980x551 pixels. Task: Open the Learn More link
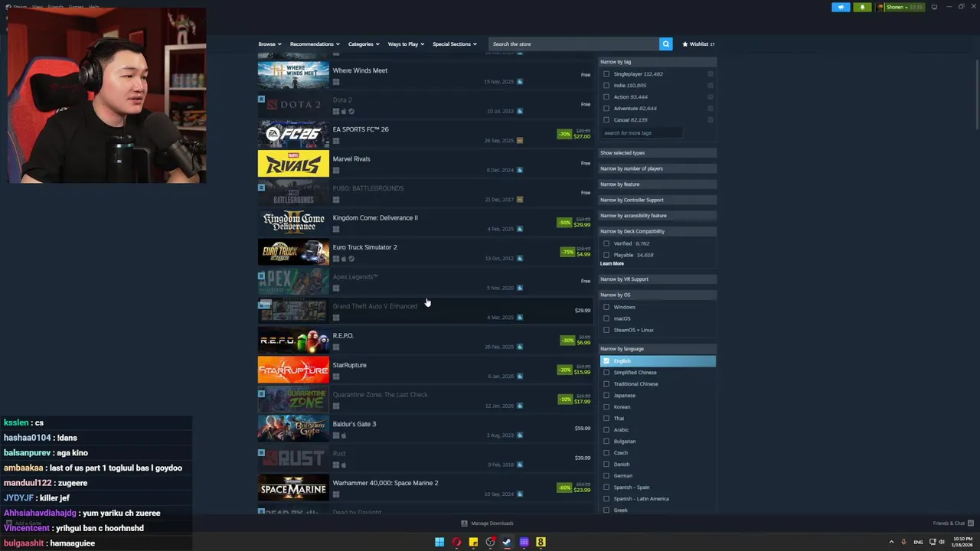pos(612,263)
